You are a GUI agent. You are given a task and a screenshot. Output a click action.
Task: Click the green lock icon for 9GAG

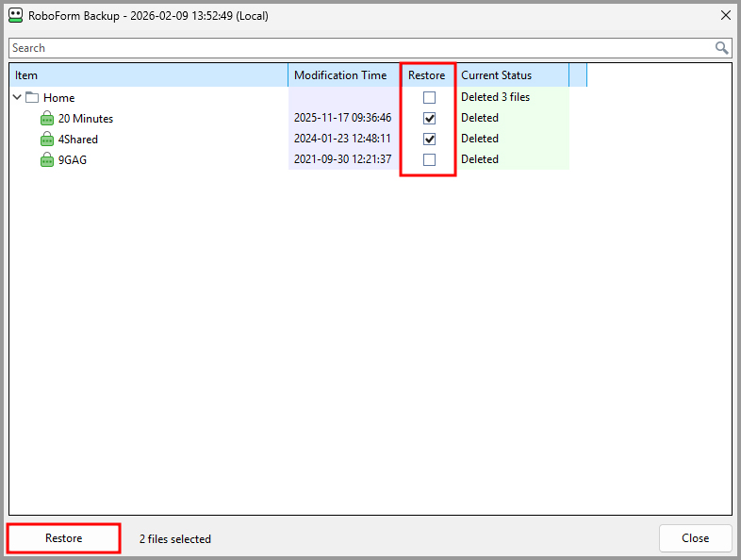coord(47,160)
